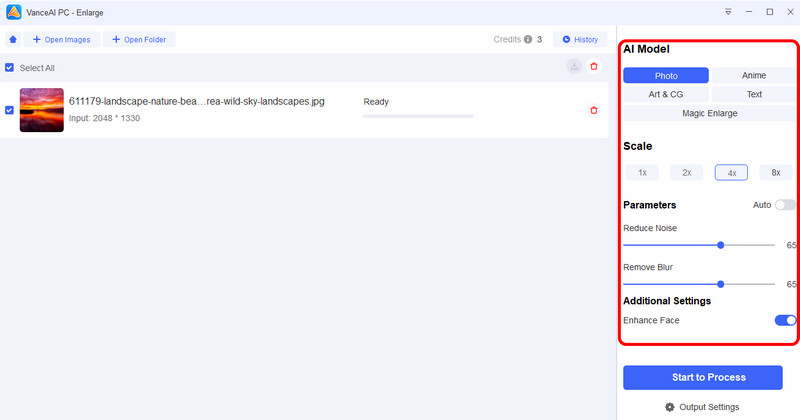Open the title bar dropdown menu icon
The height and width of the screenshot is (420, 800).
click(x=728, y=11)
